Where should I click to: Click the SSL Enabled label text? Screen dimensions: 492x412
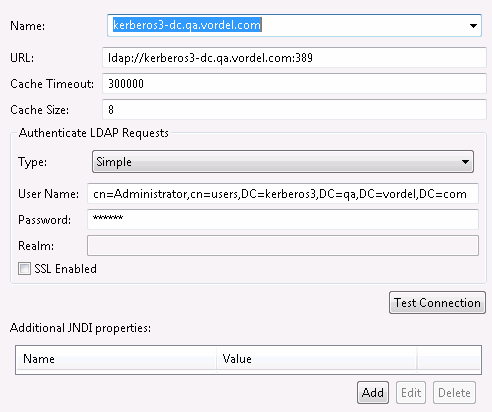pyautogui.click(x=65, y=269)
